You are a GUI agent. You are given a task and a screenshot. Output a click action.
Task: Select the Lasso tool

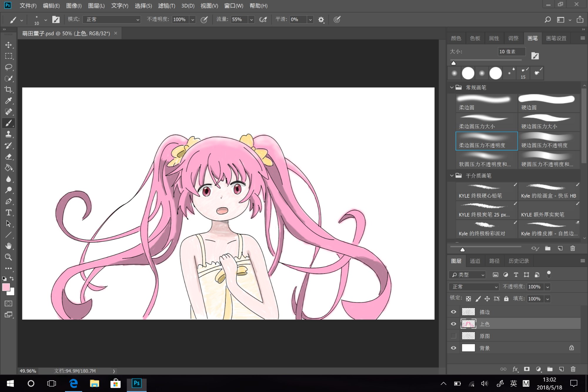pyautogui.click(x=9, y=67)
